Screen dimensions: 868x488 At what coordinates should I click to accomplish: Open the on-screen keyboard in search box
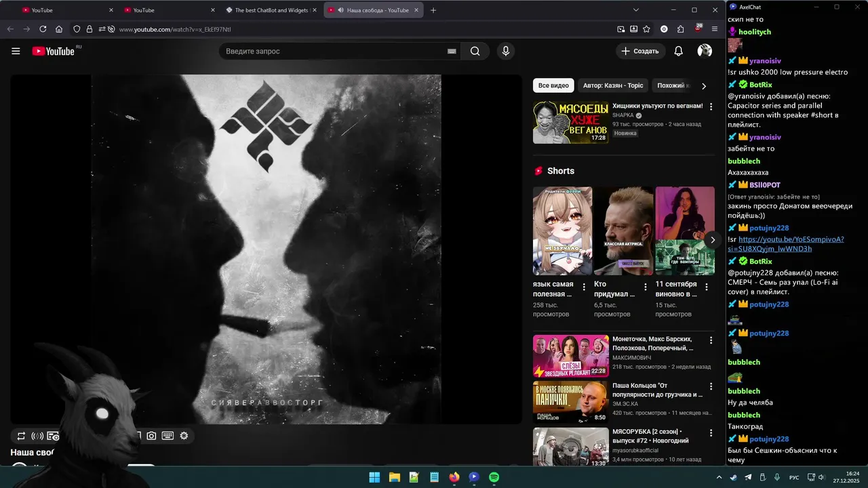pos(452,51)
